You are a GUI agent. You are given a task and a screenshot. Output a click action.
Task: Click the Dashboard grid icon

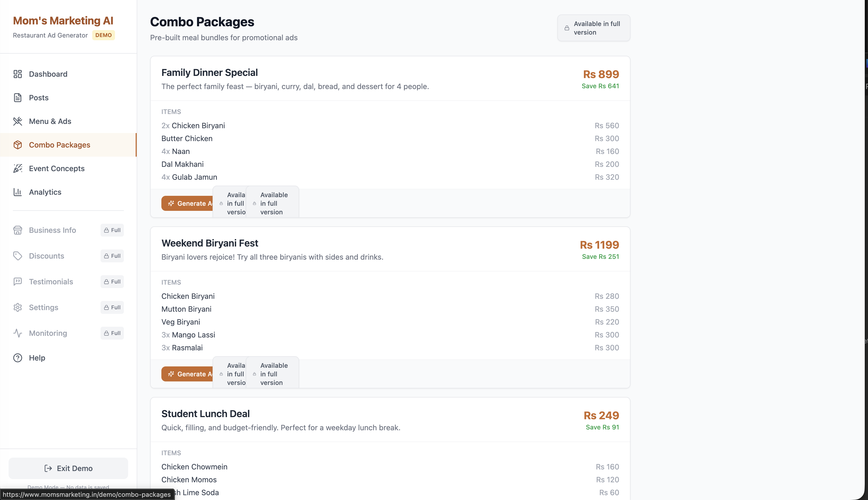coord(17,74)
